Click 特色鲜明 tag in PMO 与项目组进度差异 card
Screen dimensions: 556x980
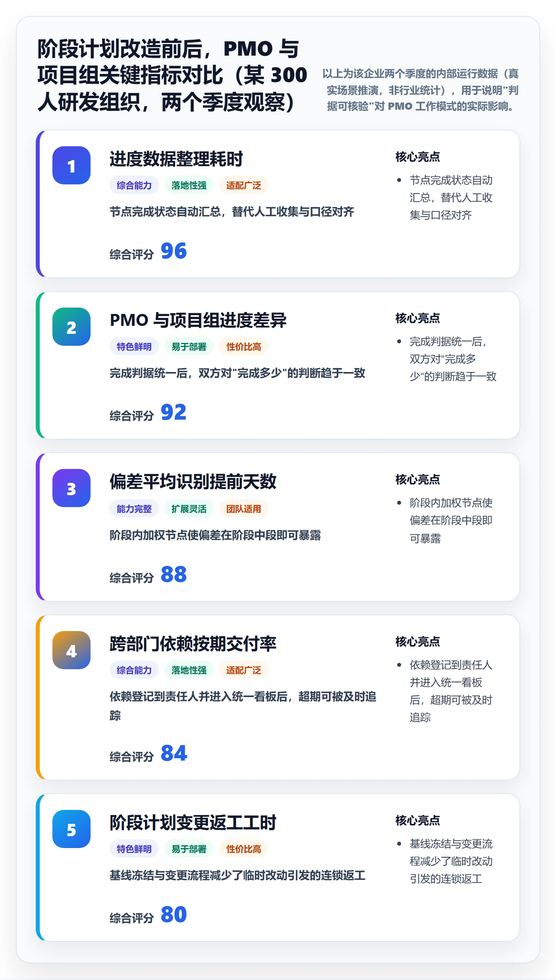134,347
